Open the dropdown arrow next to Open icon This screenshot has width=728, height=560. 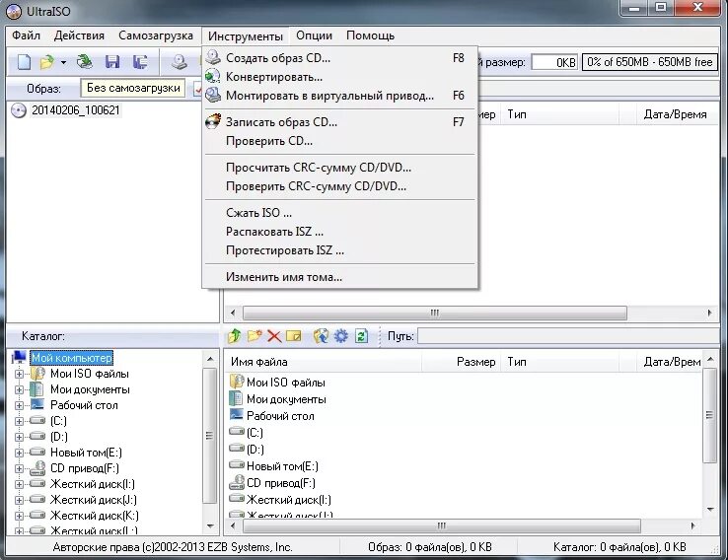(x=63, y=62)
